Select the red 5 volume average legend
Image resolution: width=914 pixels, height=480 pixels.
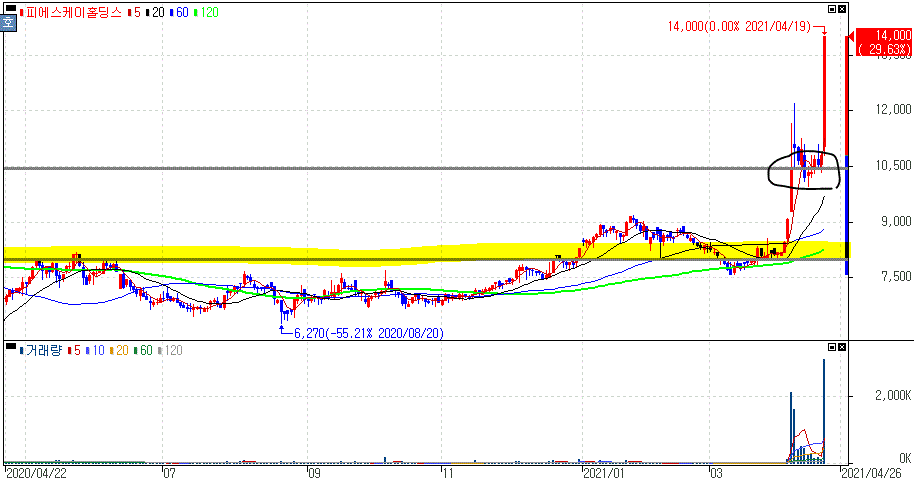[74, 350]
